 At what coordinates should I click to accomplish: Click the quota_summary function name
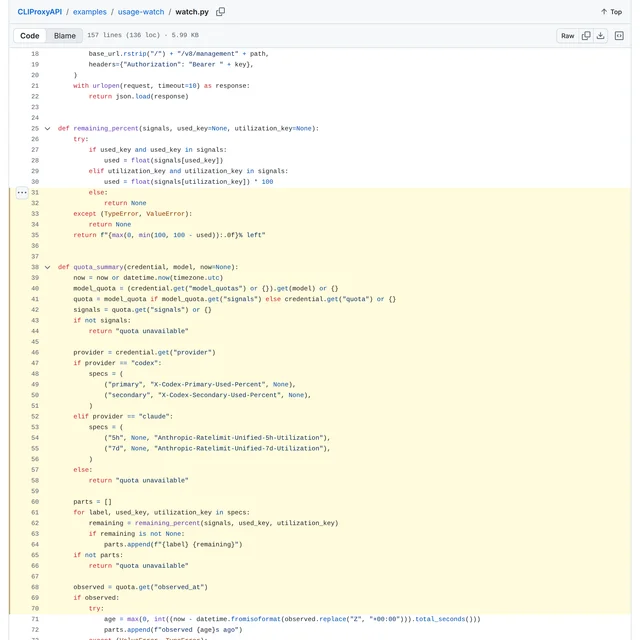click(x=98, y=267)
